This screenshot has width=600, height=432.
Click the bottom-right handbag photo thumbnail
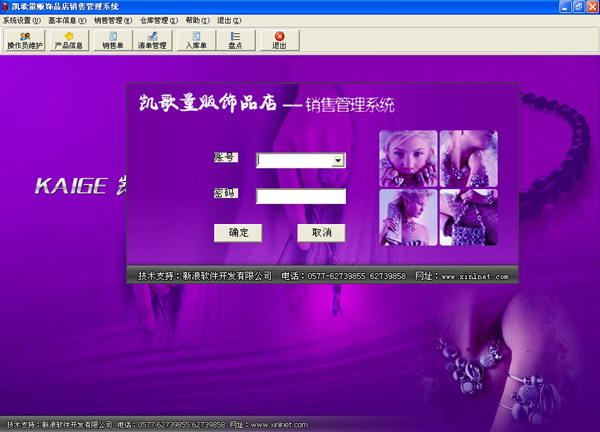coord(468,218)
